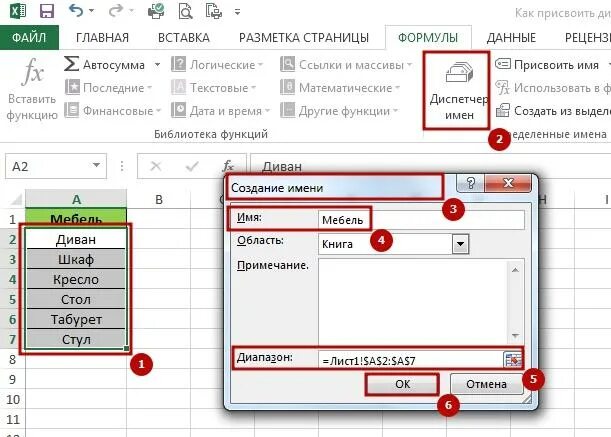Select row 10 header
Screen dimensions: 611x437
pos(12,399)
